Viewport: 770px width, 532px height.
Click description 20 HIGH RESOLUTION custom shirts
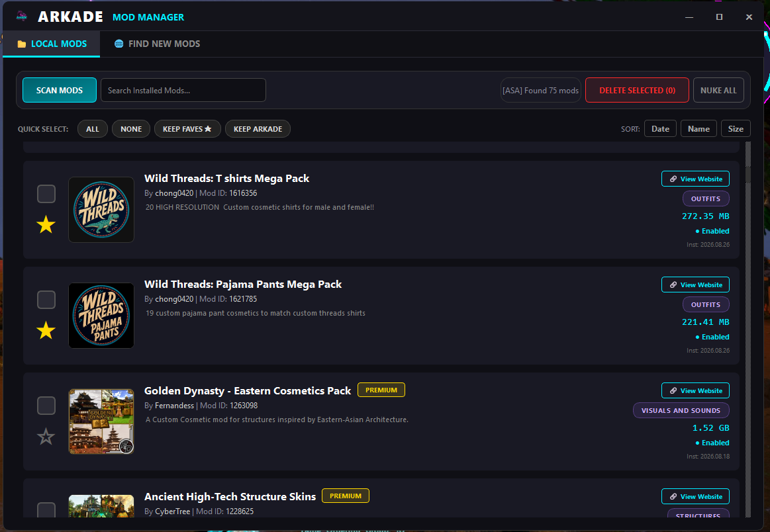coord(260,207)
